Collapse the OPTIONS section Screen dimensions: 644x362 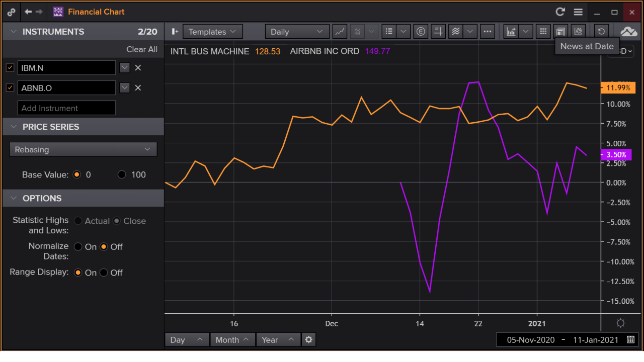tap(14, 198)
